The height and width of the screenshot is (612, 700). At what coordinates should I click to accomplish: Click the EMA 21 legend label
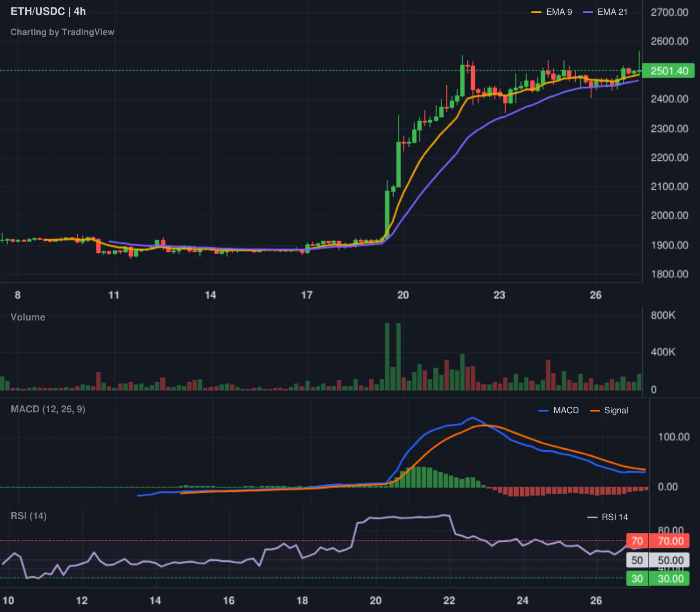click(x=612, y=12)
